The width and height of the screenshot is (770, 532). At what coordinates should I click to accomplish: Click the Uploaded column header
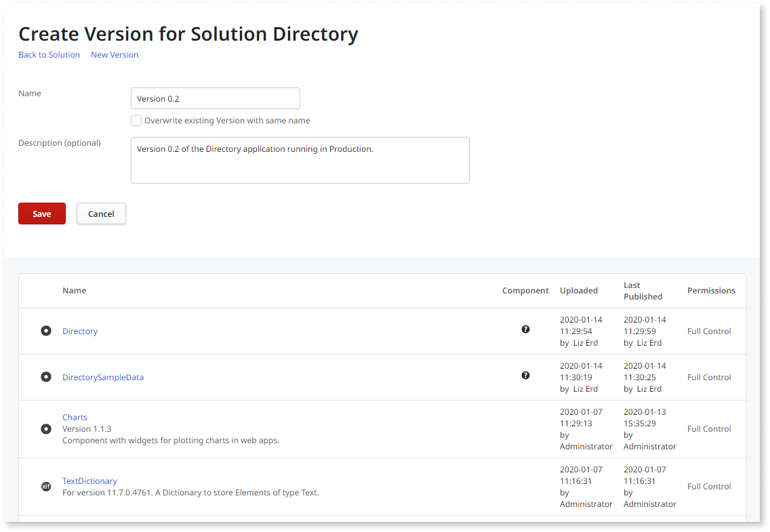(578, 291)
